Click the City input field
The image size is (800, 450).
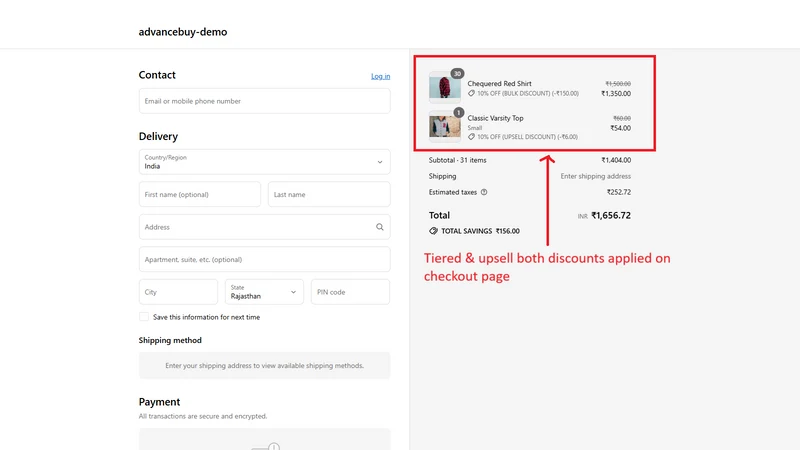(178, 292)
